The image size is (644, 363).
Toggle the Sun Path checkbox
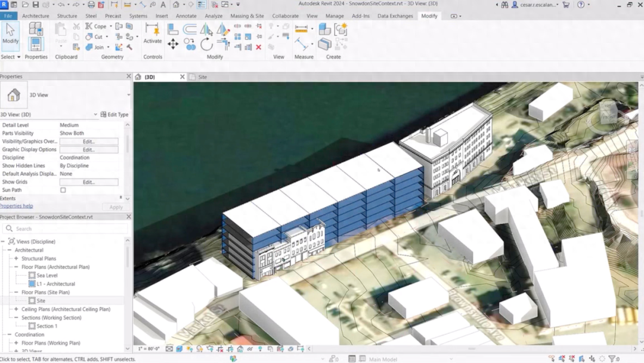coord(63,190)
